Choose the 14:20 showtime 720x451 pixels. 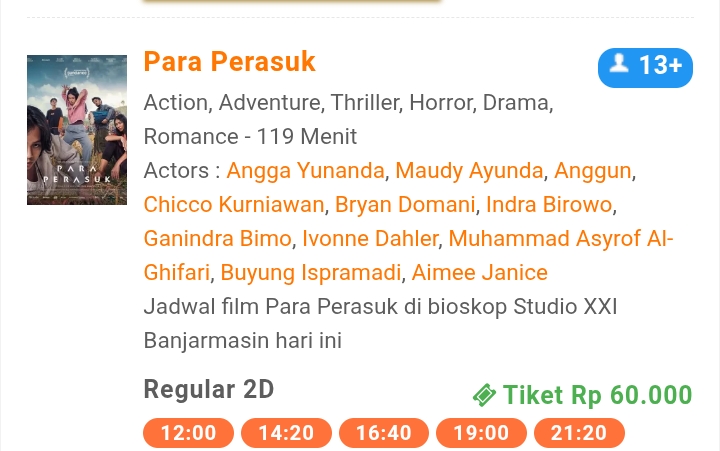pos(286,433)
